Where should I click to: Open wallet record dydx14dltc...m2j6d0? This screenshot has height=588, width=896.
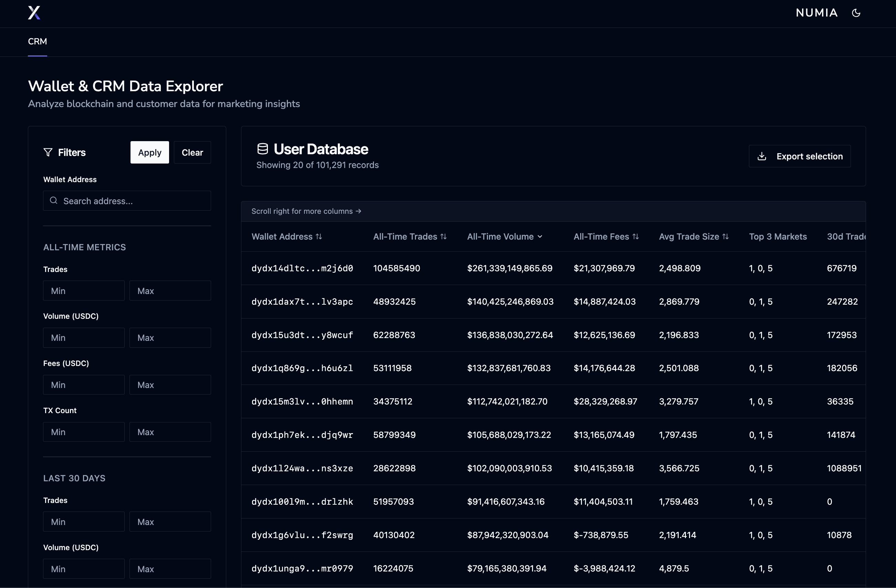tap(302, 268)
